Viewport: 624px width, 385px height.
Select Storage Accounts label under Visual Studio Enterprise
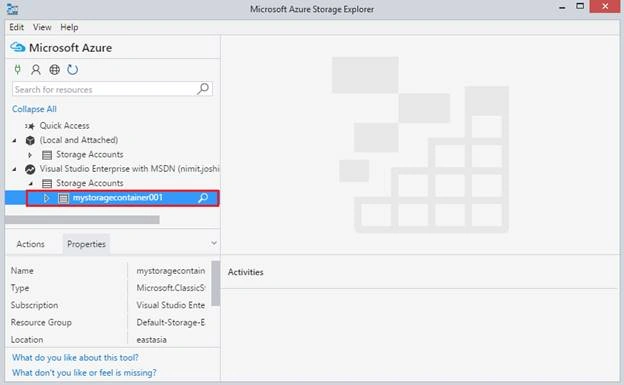tap(90, 183)
